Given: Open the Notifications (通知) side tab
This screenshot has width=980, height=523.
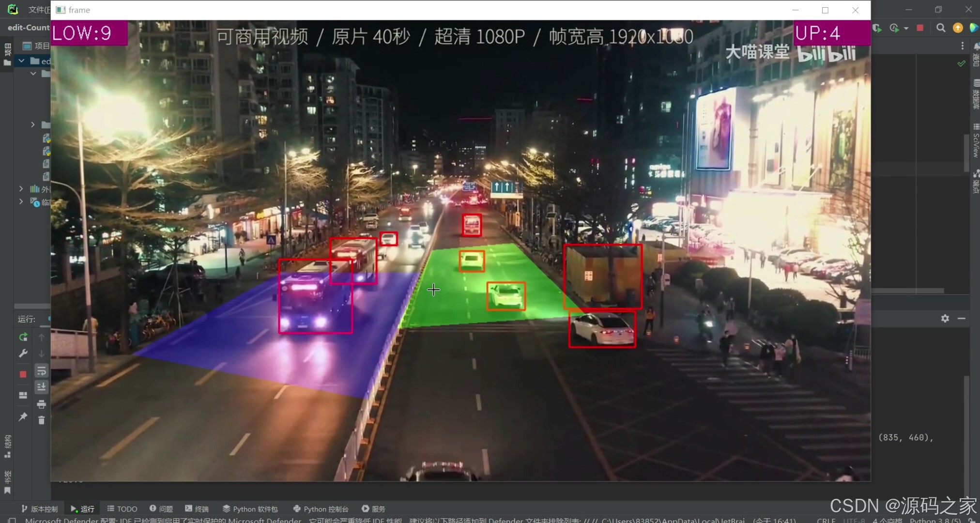Looking at the screenshot, I should click(976, 54).
